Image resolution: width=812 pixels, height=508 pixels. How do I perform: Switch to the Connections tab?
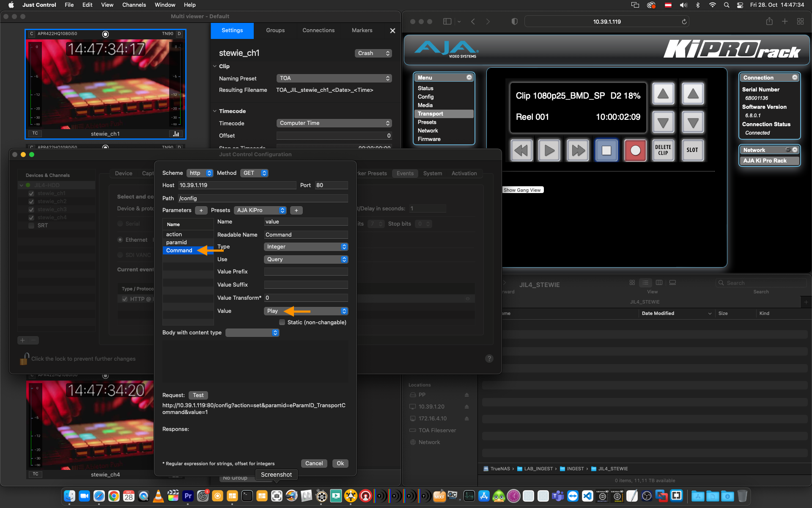tap(318, 30)
